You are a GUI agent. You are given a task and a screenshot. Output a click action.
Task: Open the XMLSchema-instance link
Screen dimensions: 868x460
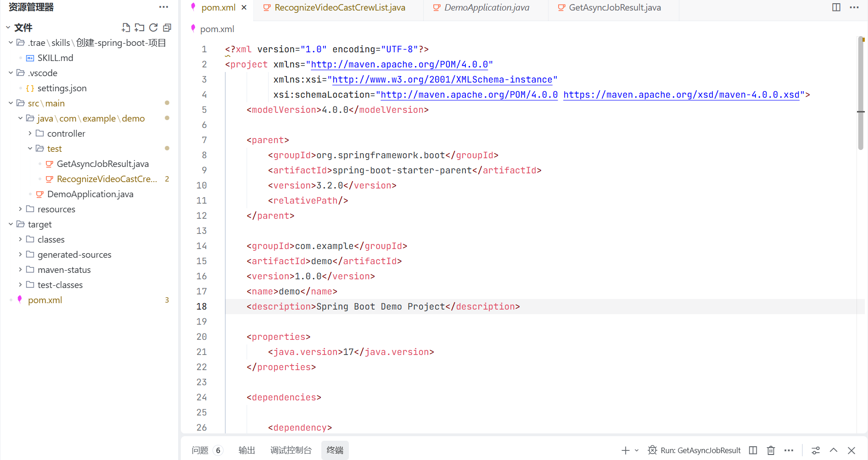pyautogui.click(x=442, y=79)
